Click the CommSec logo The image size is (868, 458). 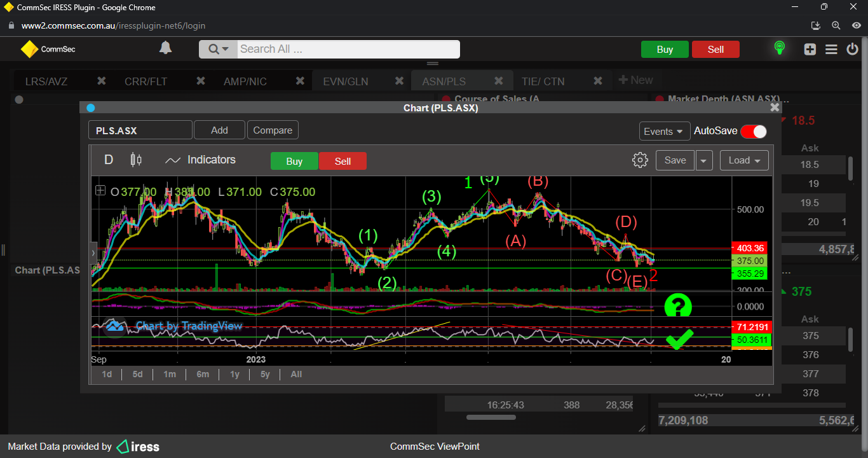(48, 49)
